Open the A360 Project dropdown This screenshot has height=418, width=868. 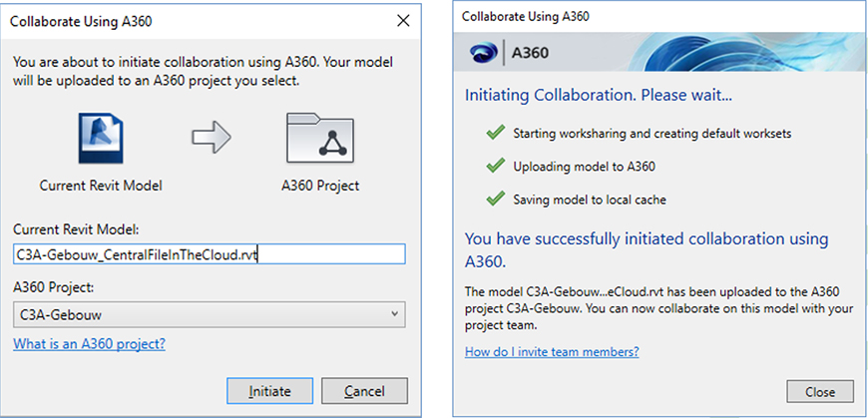tap(210, 315)
